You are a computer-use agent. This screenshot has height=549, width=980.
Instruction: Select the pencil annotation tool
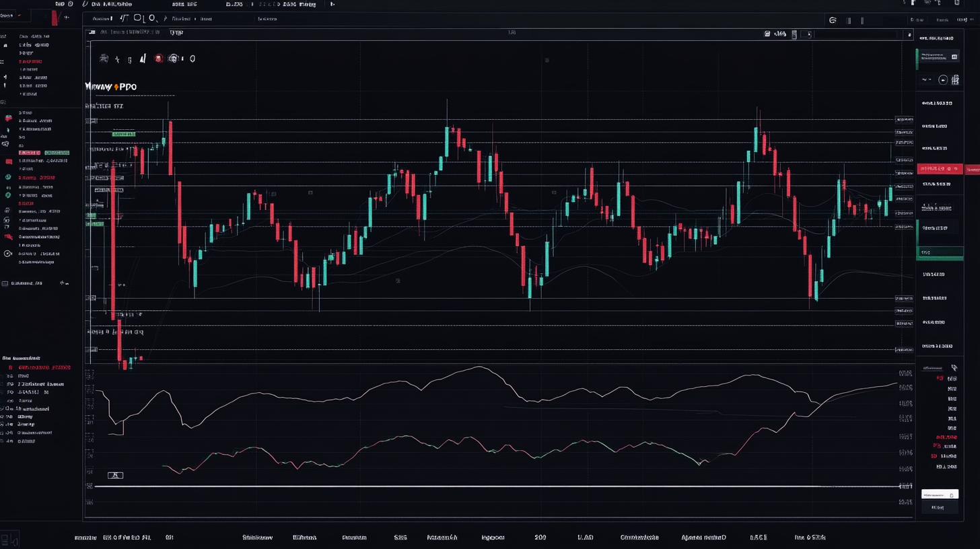click(143, 59)
